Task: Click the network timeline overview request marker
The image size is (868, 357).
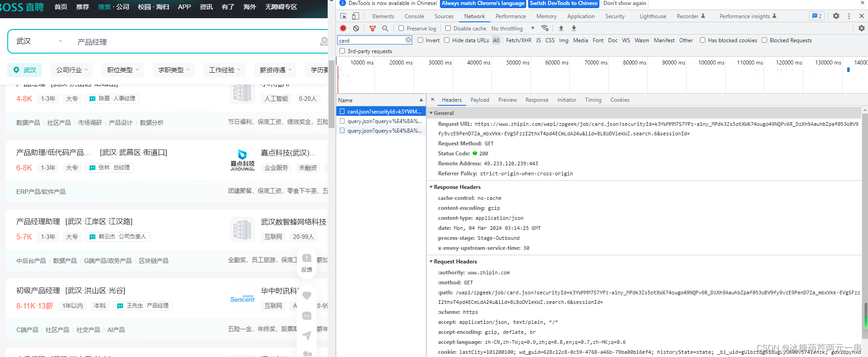Action: 848,69
